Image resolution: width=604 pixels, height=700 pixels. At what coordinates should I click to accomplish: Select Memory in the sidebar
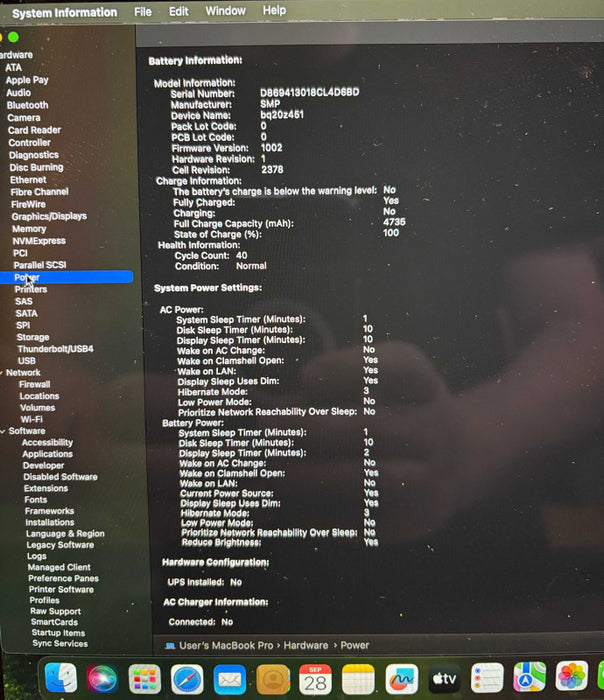click(x=29, y=229)
